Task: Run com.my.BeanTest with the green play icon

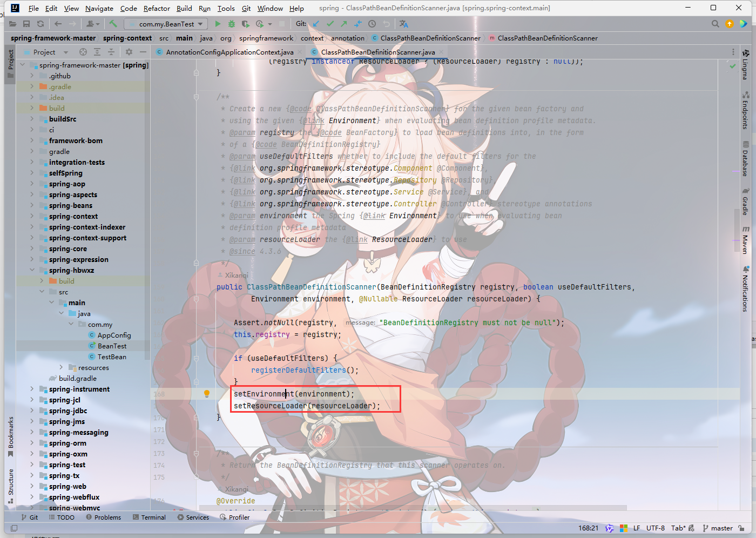Action: (218, 24)
